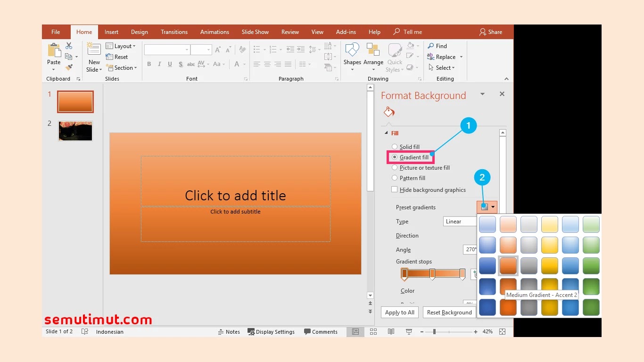Toggle the Comments pane
This screenshot has height=362, width=644.
[321, 332]
